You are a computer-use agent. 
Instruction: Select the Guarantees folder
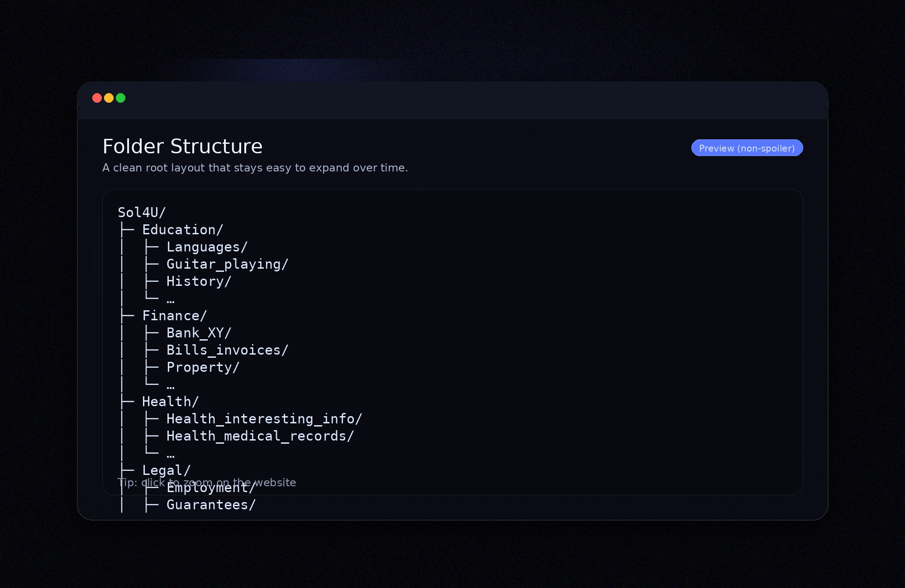[210, 505]
